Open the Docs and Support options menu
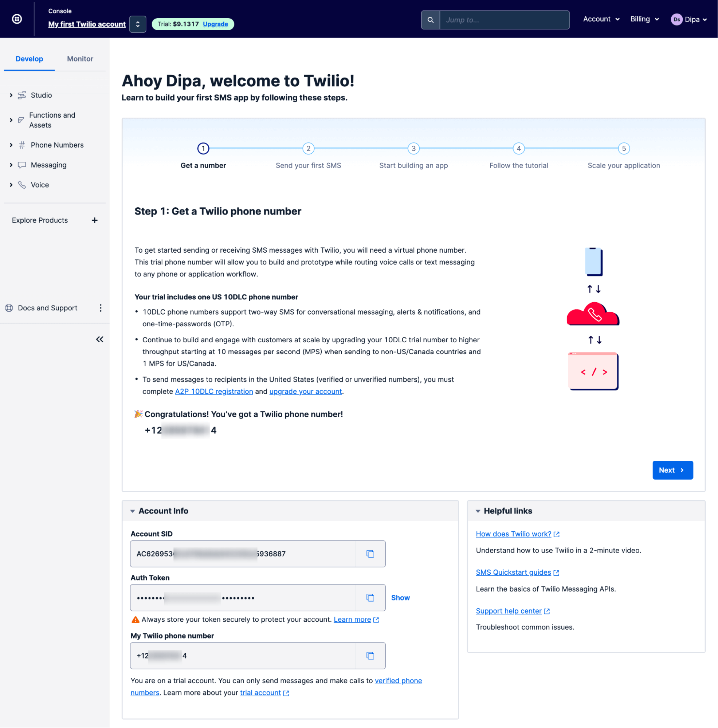Screen dimensions: 718x728 tap(100, 308)
